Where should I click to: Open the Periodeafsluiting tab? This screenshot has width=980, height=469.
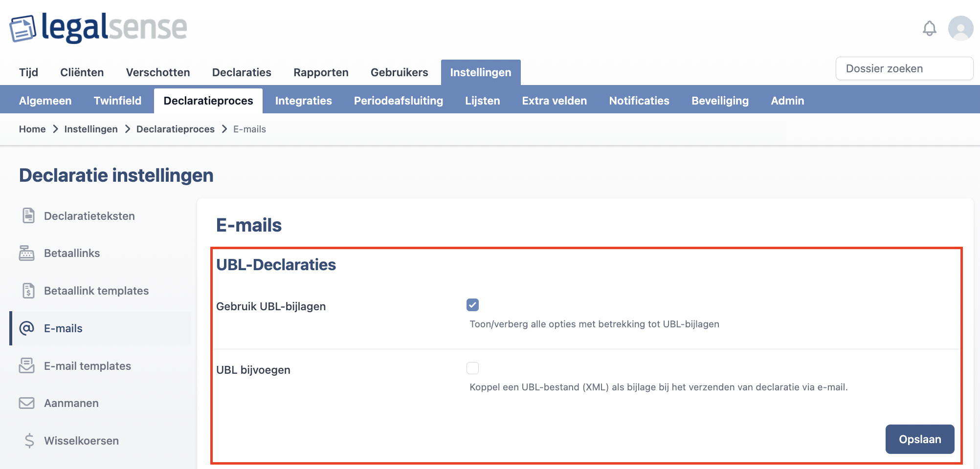pos(399,101)
